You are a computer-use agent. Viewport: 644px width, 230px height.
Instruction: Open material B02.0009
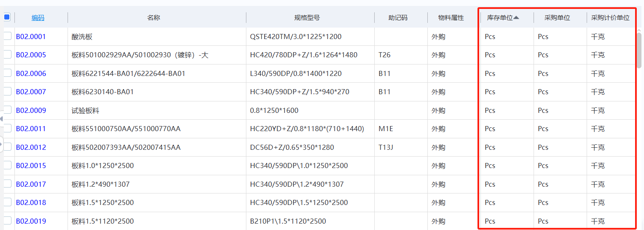tap(31, 110)
